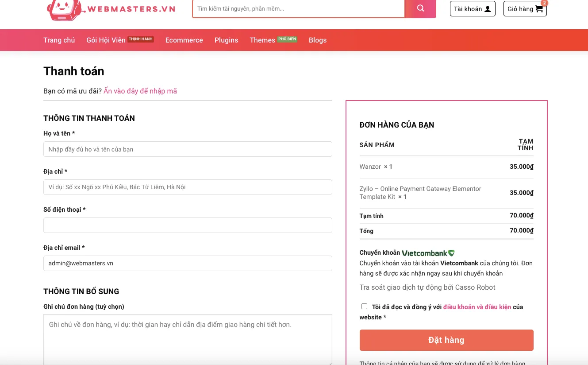Click THÔNG TIN THANH TOÁN heading
This screenshot has height=365, width=588.
point(89,118)
